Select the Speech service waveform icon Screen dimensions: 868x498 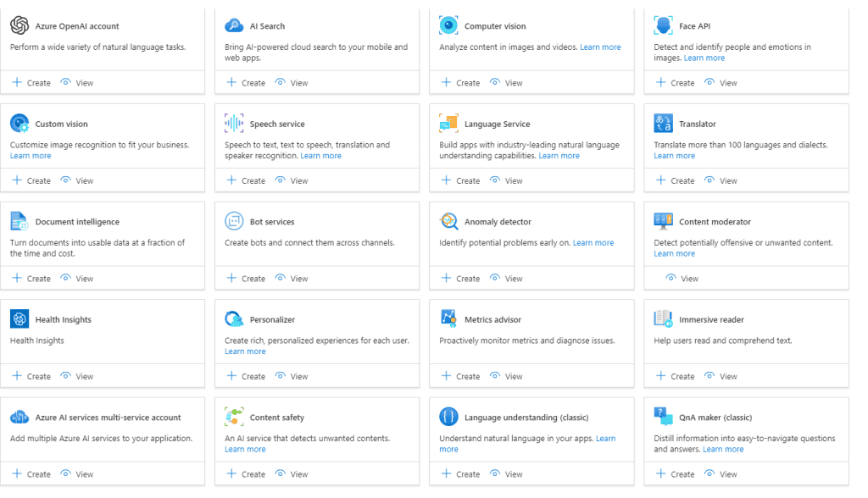click(x=234, y=124)
